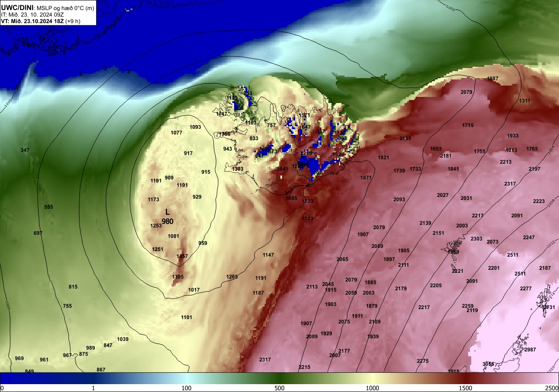This screenshot has width=559, height=392.
Task: Click the 943 height value
Action: pos(228,149)
